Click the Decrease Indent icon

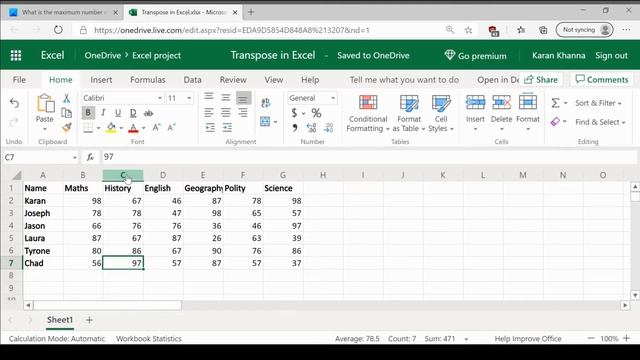(x=210, y=128)
